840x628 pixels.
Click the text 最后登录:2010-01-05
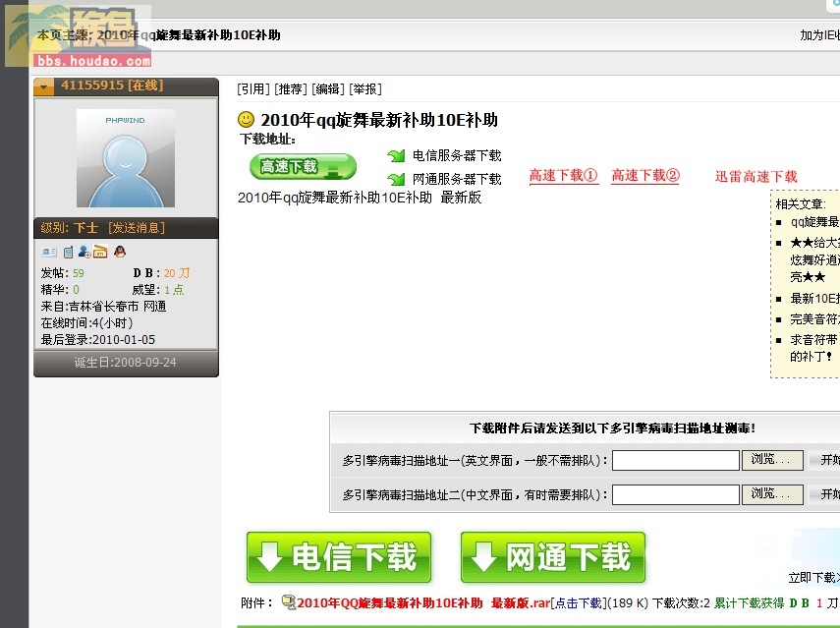98,340
